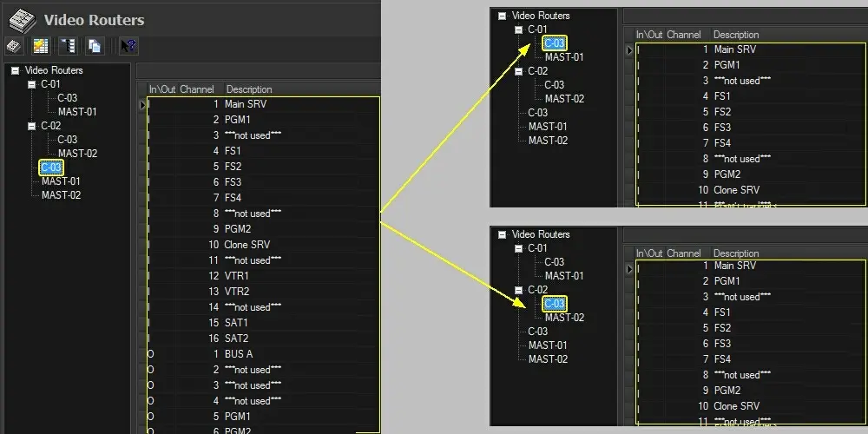868x434 pixels.
Task: Select highlighted C-03 in bottom-right tree
Action: (555, 304)
